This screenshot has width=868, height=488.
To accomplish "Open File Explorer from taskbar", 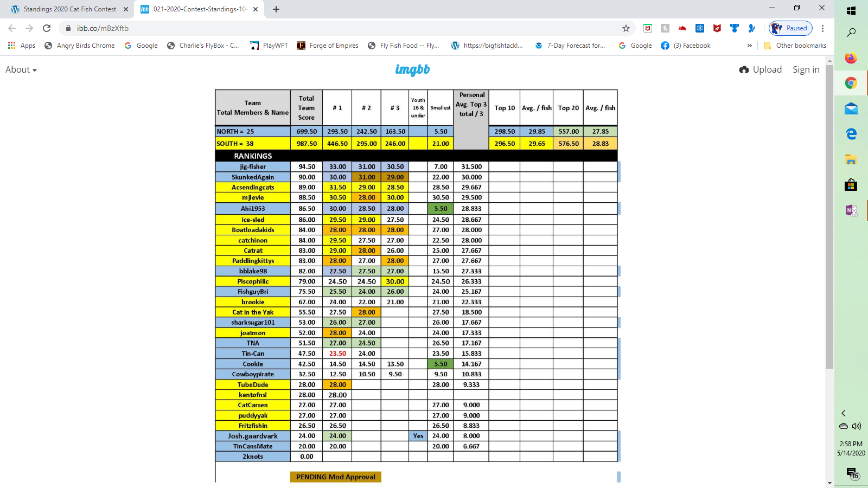I will click(851, 159).
